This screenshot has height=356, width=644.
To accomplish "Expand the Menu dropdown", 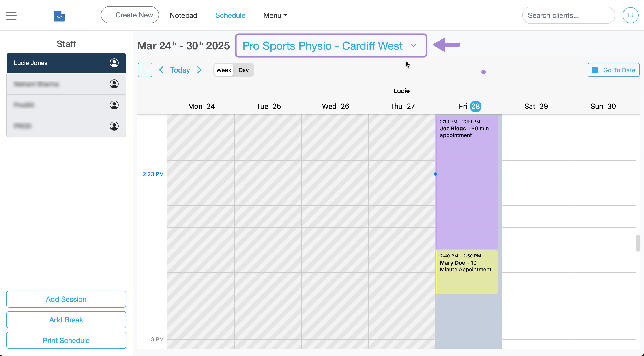I will click(x=275, y=15).
